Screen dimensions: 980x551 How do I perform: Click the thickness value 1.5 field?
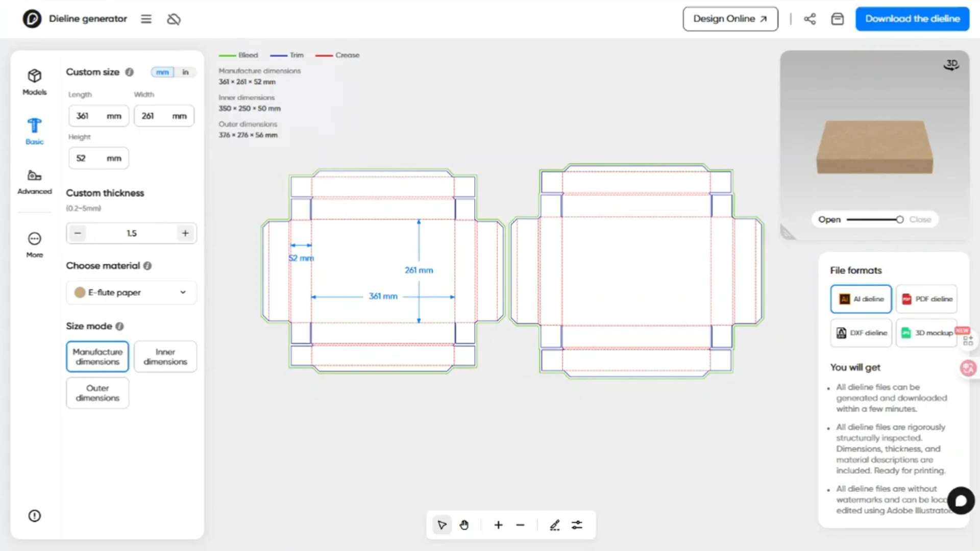point(132,233)
